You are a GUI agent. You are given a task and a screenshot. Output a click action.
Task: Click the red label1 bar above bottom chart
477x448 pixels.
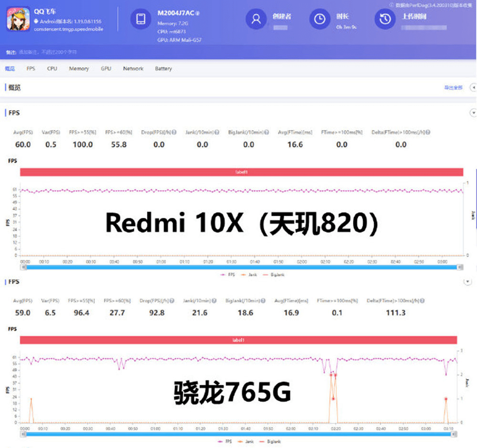[238, 340]
